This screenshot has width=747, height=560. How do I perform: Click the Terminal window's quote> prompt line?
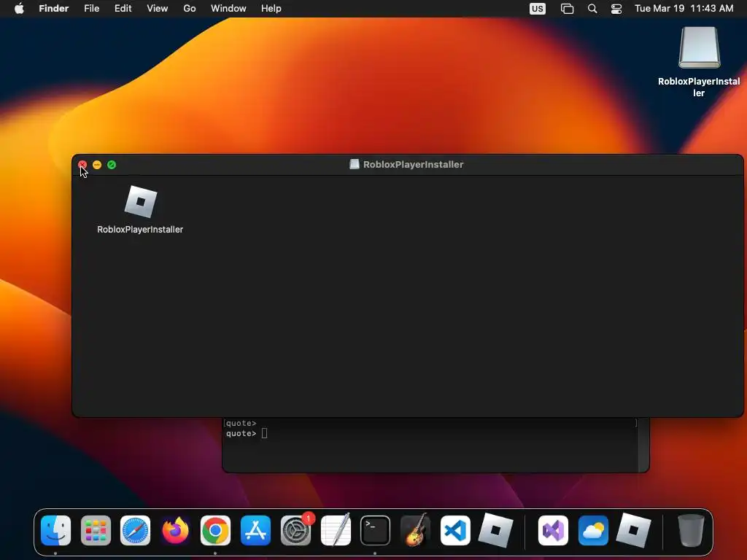(247, 433)
